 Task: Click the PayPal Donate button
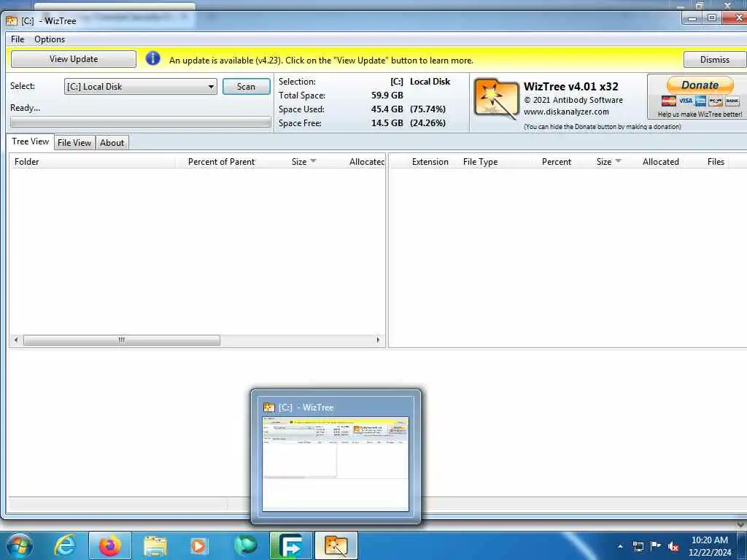pos(700,85)
